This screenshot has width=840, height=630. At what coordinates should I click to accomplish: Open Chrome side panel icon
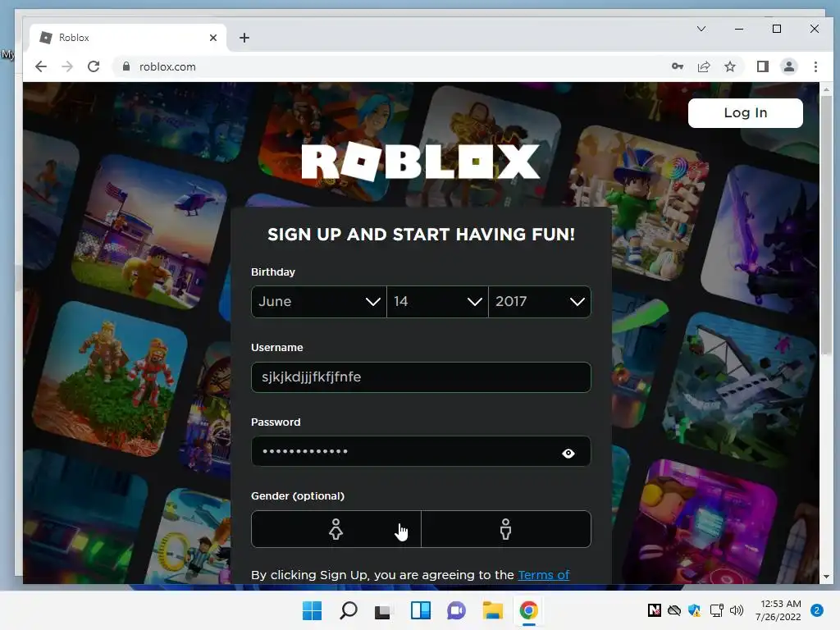click(762, 66)
